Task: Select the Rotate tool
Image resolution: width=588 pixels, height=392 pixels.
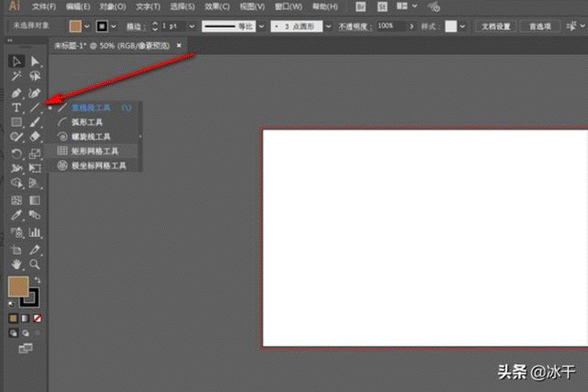Action: (16, 154)
